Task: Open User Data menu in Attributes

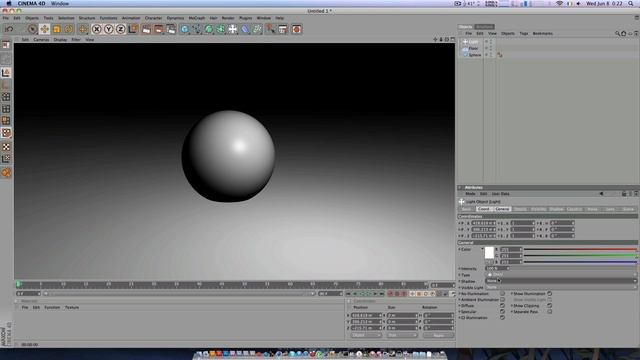Action: tap(500, 194)
